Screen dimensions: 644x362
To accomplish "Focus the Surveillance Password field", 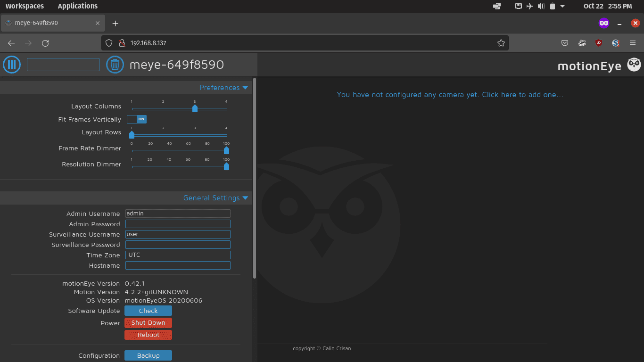I will point(178,245).
